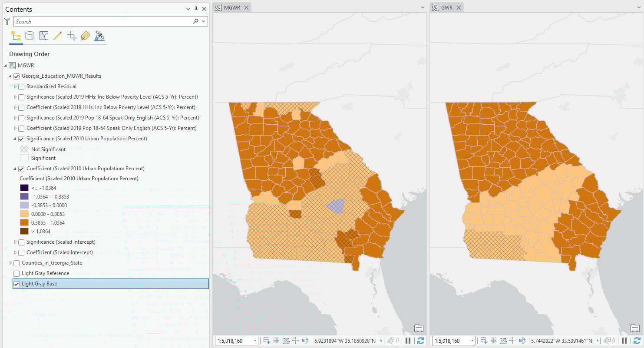The width and height of the screenshot is (644, 348).
Task: Click the dark brown > 1.0364 legend swatch
Action: pyautogui.click(x=25, y=232)
